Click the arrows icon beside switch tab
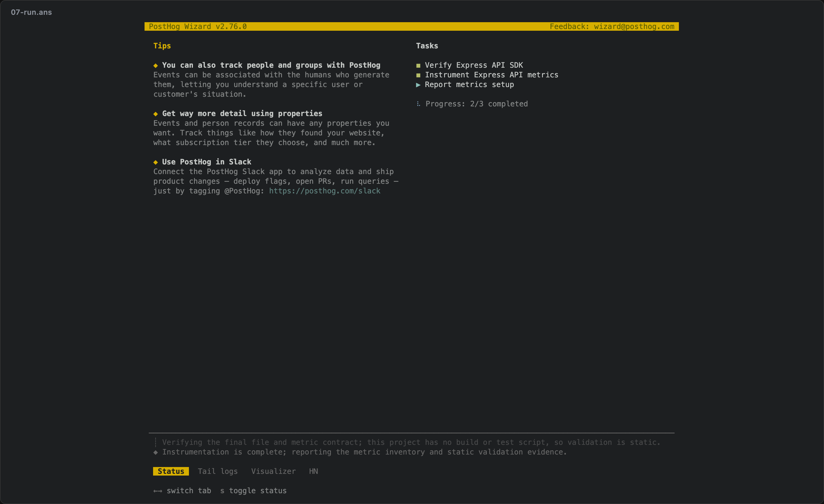The image size is (824, 504). click(158, 491)
